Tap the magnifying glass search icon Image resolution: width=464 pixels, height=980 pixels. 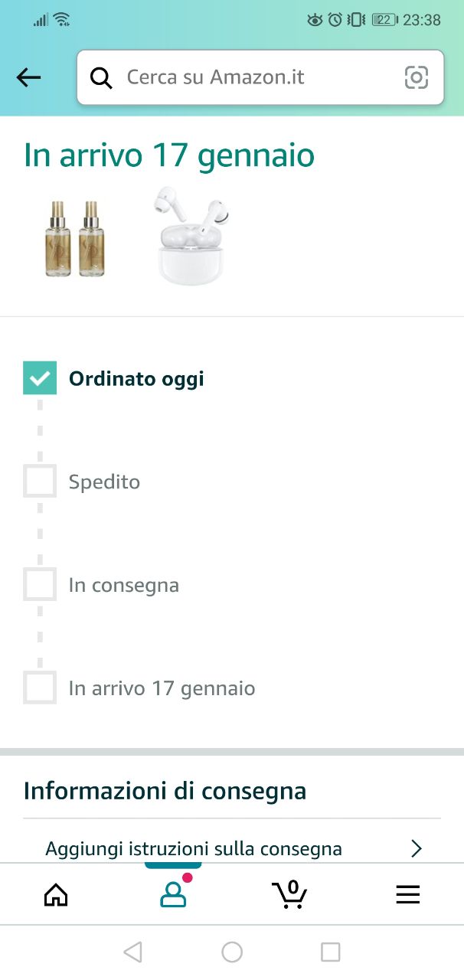101,77
